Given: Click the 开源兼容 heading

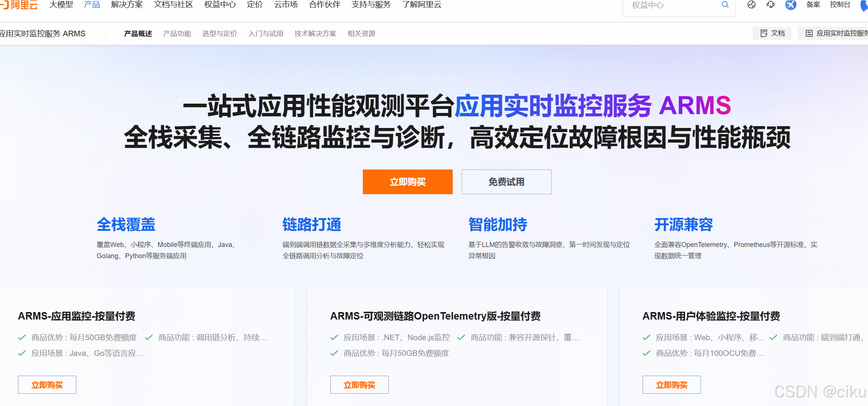Looking at the screenshot, I should pos(683,225).
